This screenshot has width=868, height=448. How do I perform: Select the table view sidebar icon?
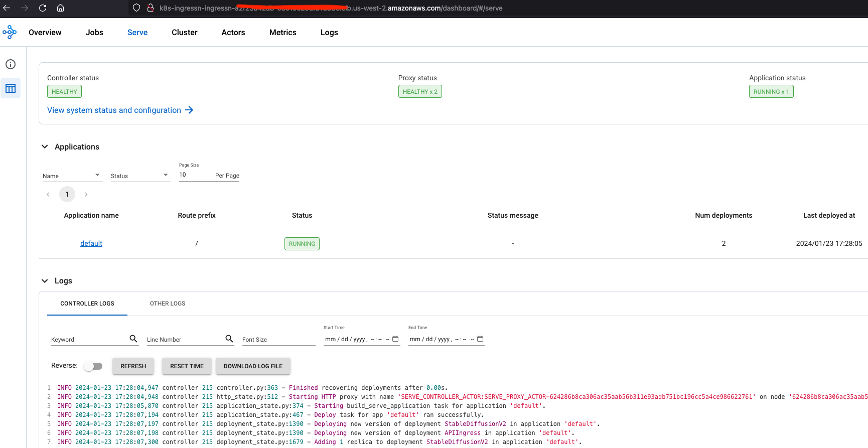pos(11,88)
